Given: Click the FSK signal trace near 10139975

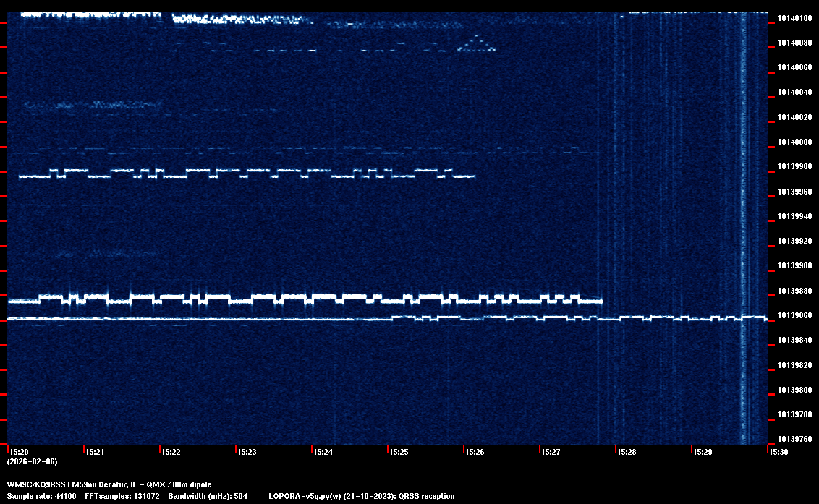Looking at the screenshot, I should click(246, 174).
